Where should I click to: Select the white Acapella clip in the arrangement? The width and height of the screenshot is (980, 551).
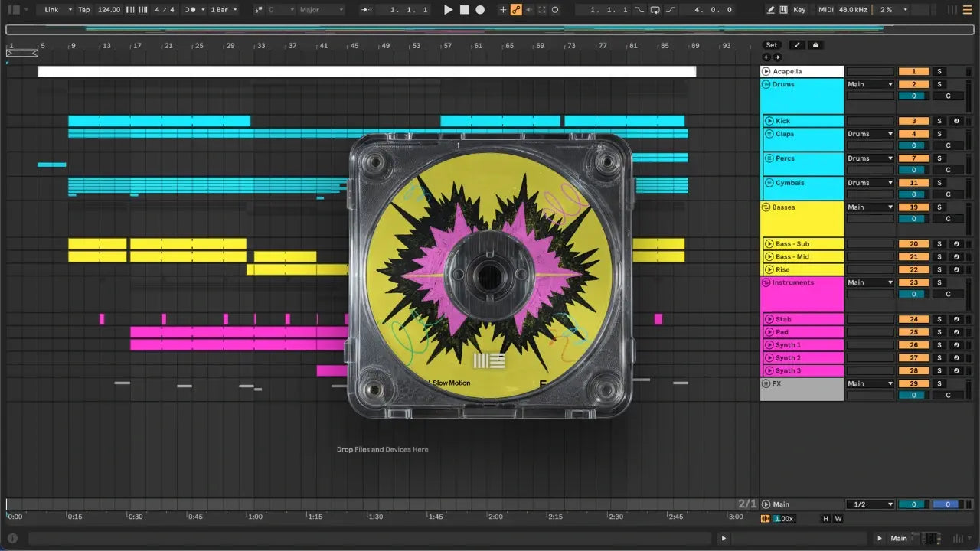coord(367,71)
